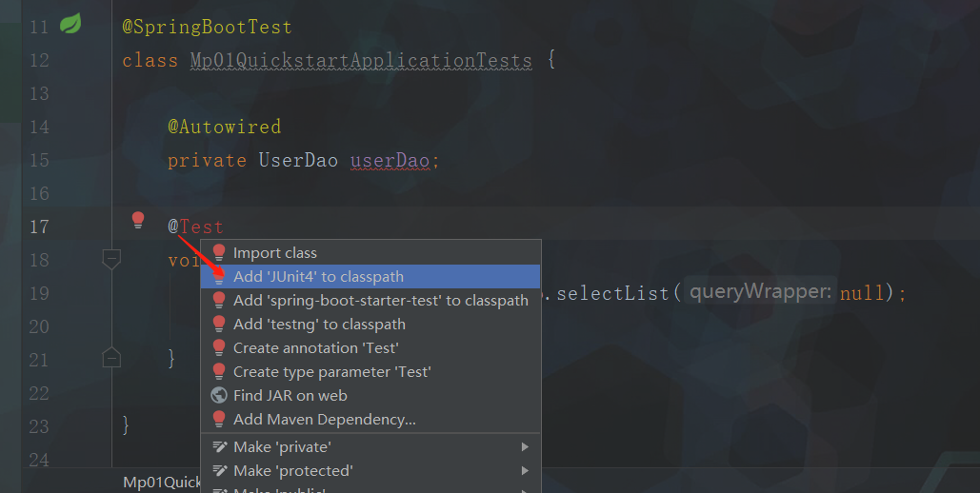Click the Mp01Quick breadcrumb at the bottom
Viewport: 980px width, 493px height.
161,483
